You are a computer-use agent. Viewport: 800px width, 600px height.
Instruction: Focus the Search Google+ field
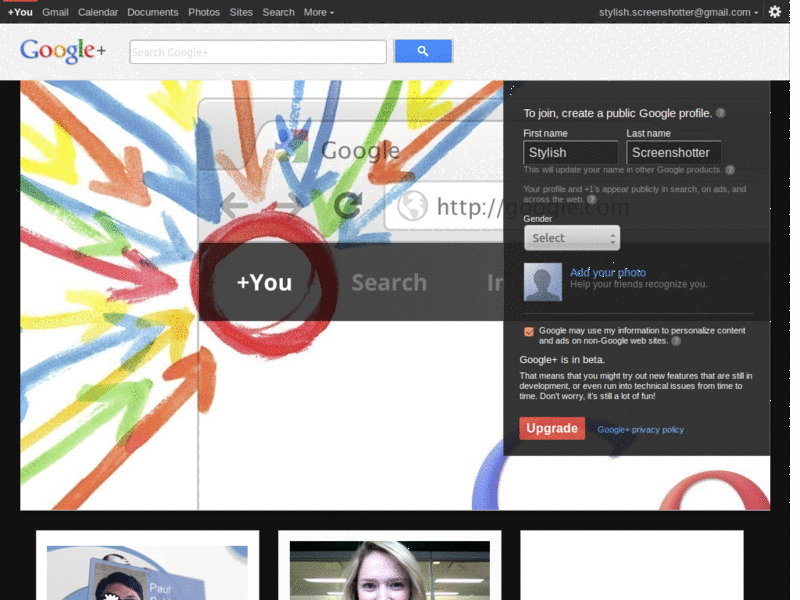pyautogui.click(x=258, y=52)
